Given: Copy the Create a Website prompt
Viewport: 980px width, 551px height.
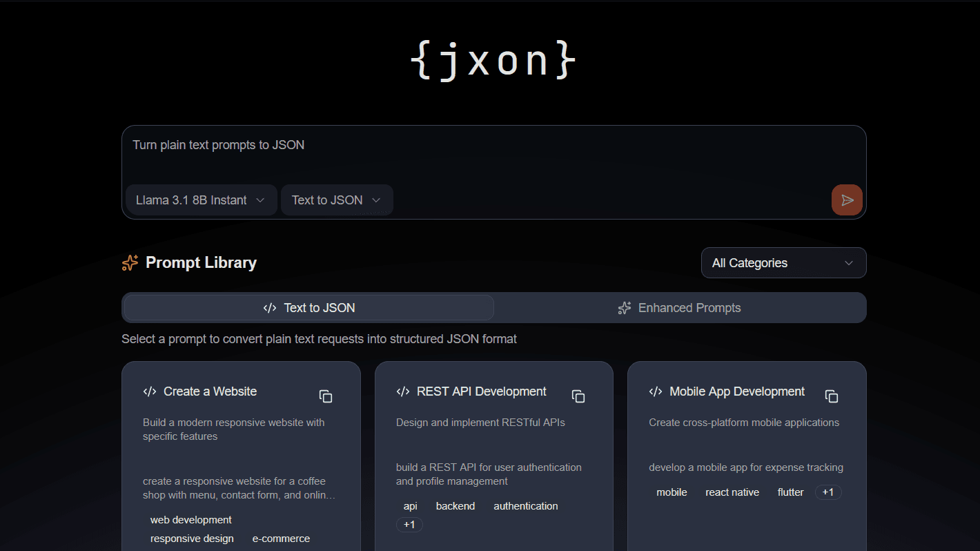Looking at the screenshot, I should click(326, 396).
